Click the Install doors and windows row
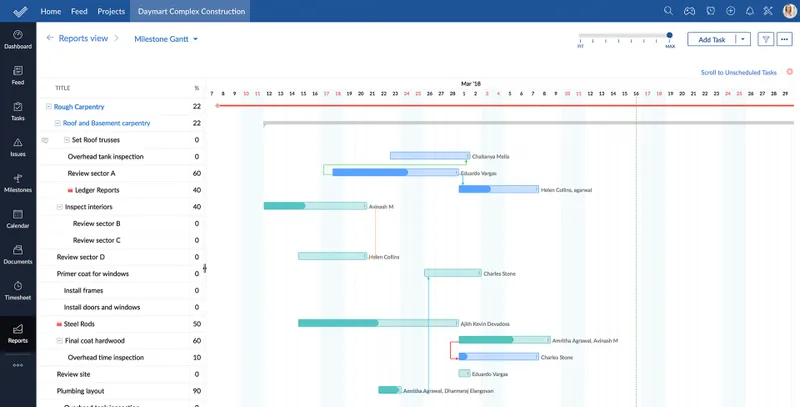The image size is (800, 407). [121, 307]
